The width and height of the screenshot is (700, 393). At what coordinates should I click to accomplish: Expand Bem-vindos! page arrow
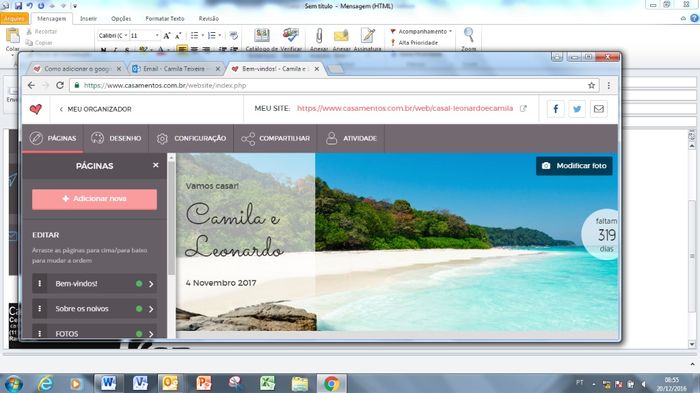[151, 284]
